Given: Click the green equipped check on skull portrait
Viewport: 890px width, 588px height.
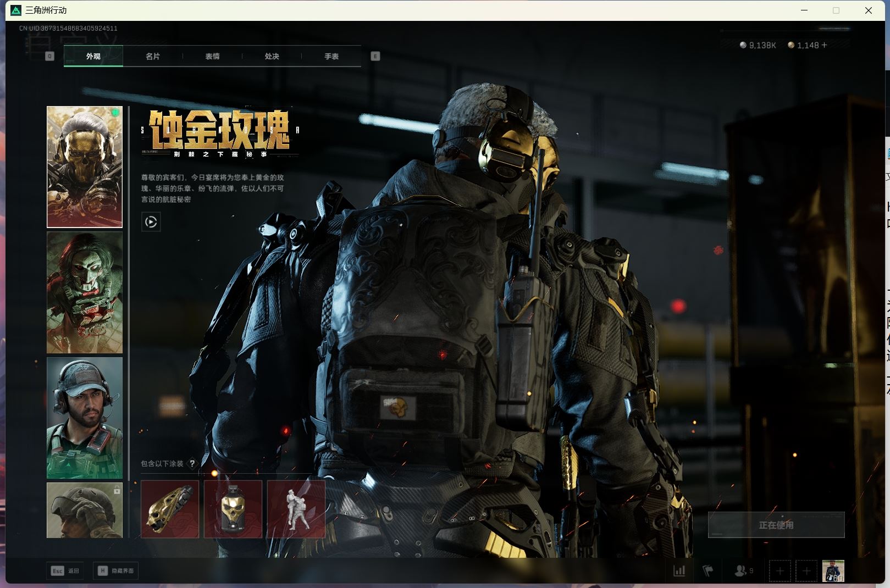Looking at the screenshot, I should pyautogui.click(x=116, y=112).
